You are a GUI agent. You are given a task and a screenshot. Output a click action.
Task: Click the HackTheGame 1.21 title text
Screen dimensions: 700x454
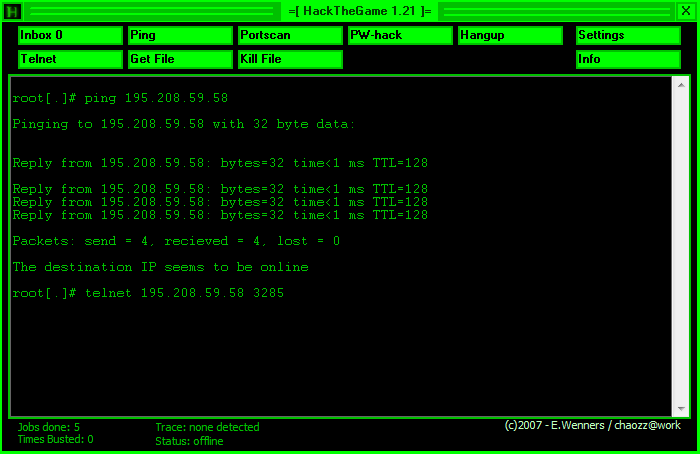tap(360, 11)
